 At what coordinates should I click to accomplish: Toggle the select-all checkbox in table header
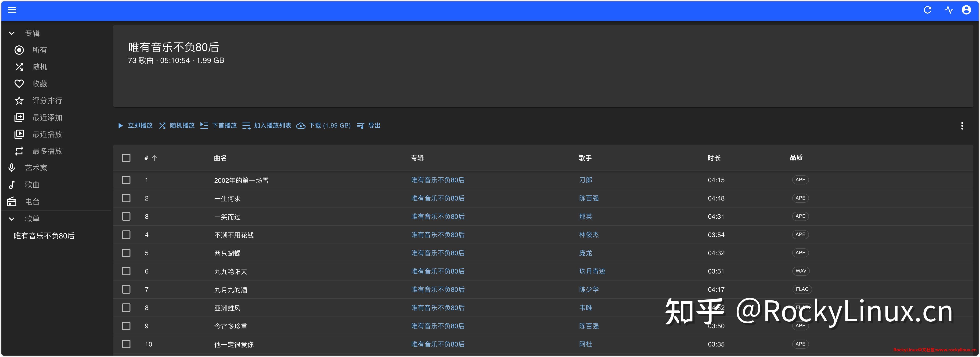pyautogui.click(x=126, y=158)
